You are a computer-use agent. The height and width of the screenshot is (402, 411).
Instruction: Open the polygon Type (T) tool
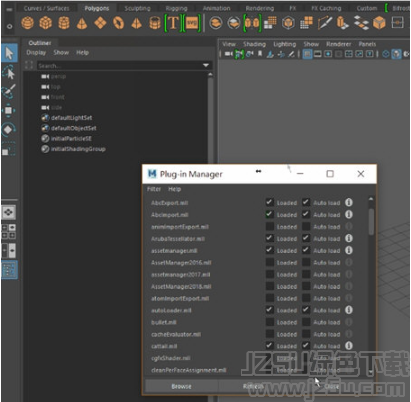pyautogui.click(x=173, y=23)
